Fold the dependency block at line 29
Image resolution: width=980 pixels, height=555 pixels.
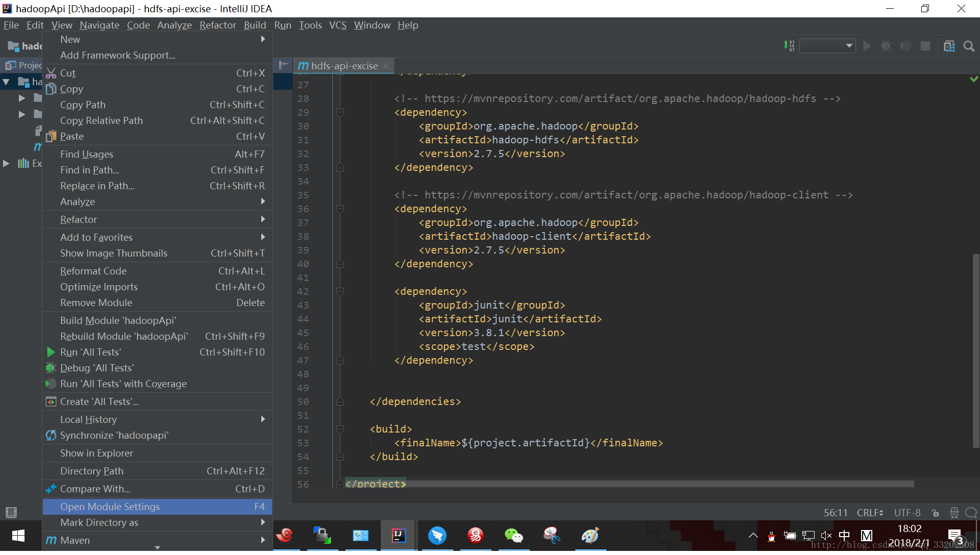[x=340, y=112]
